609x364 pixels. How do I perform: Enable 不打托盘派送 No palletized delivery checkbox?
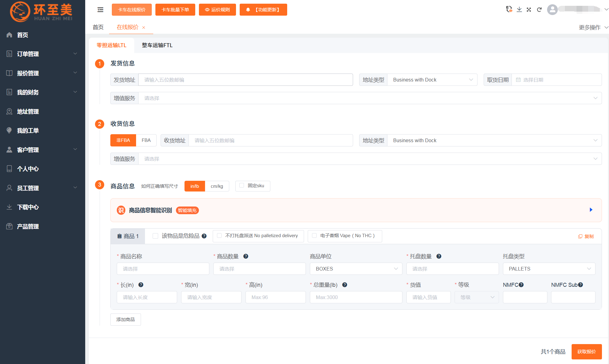pos(219,236)
